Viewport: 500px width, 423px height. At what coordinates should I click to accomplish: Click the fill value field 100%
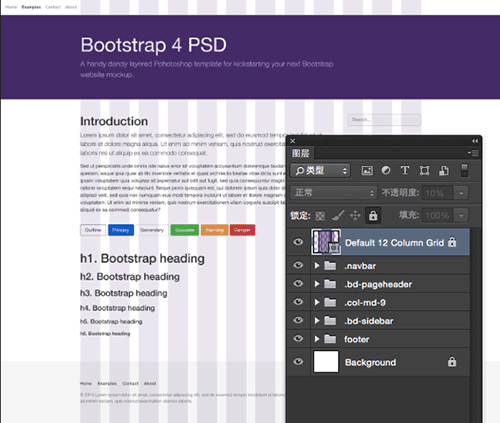[438, 215]
